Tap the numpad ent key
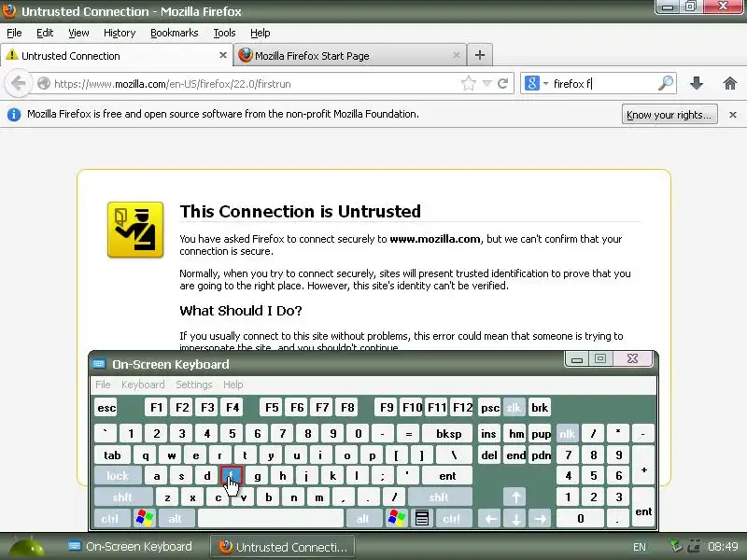This screenshot has width=747, height=560. pos(643,508)
